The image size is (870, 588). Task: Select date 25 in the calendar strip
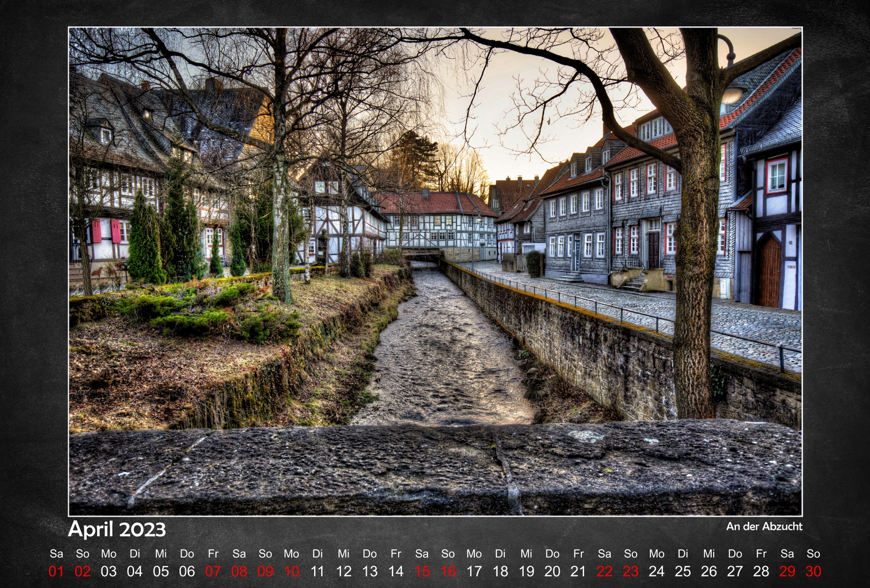coord(683,571)
